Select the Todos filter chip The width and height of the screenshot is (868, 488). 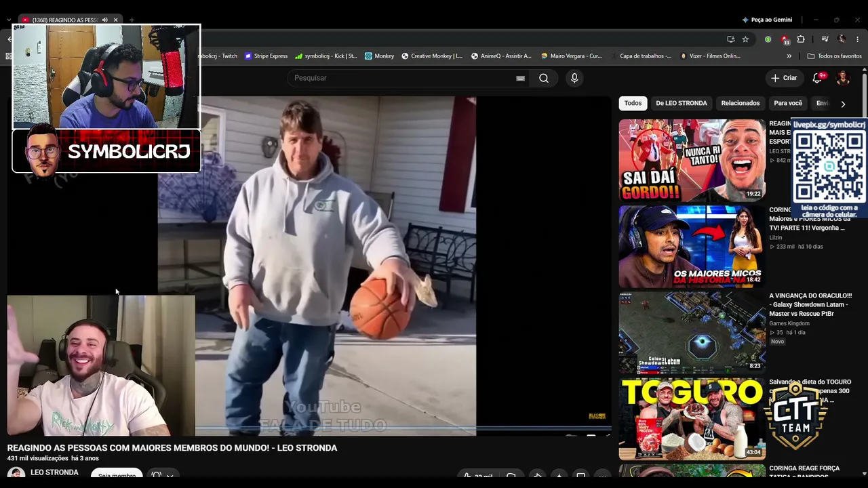(x=633, y=103)
